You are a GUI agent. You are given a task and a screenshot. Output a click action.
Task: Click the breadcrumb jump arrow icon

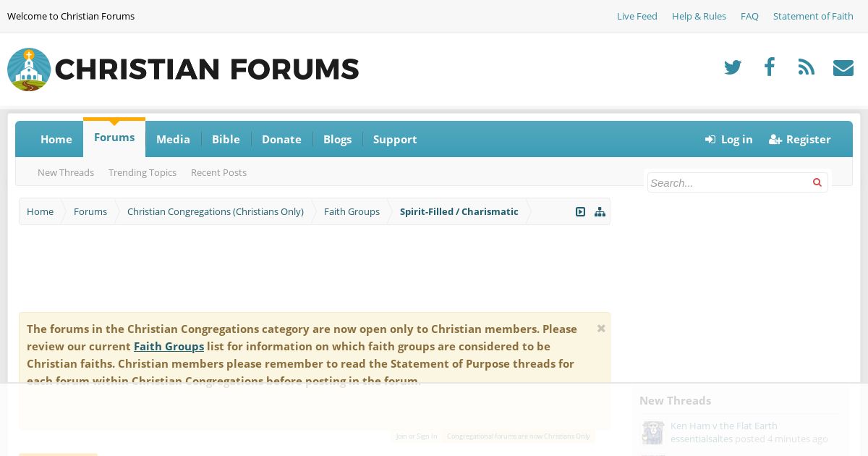[580, 211]
